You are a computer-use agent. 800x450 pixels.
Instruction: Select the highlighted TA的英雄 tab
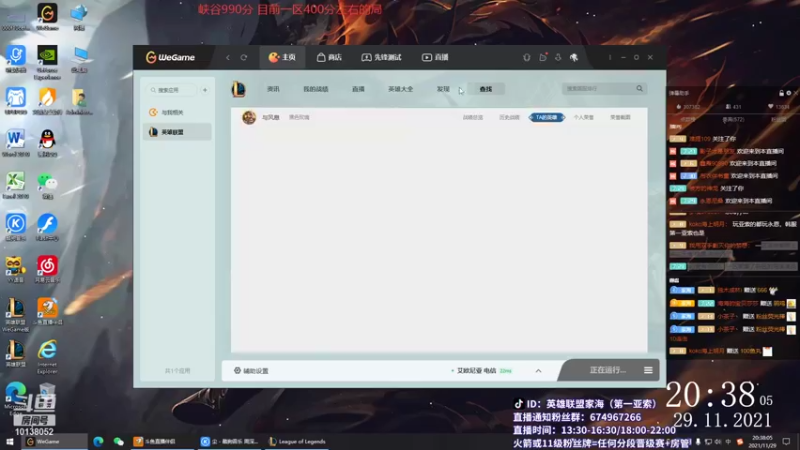(546, 117)
